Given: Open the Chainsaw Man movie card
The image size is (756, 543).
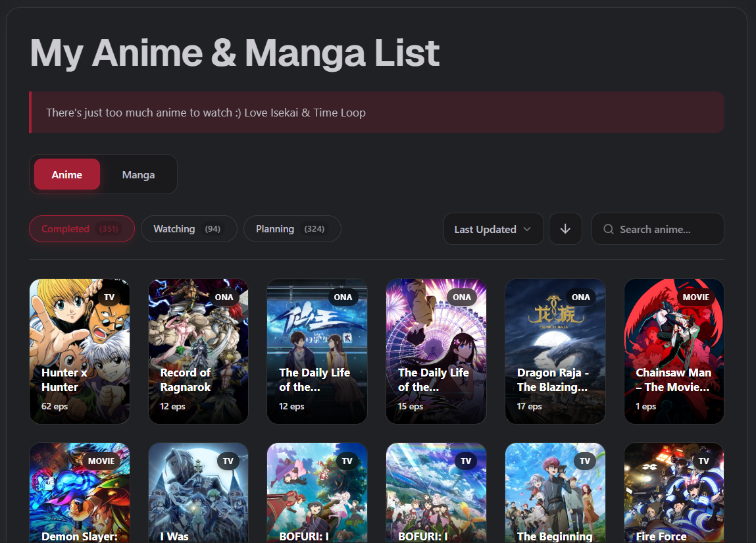Looking at the screenshot, I should click(674, 351).
